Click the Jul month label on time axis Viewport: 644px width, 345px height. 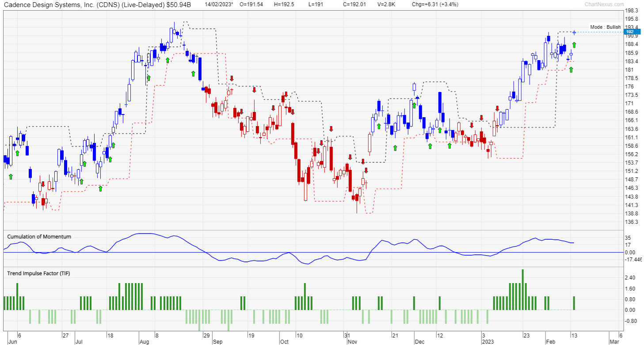point(79,342)
